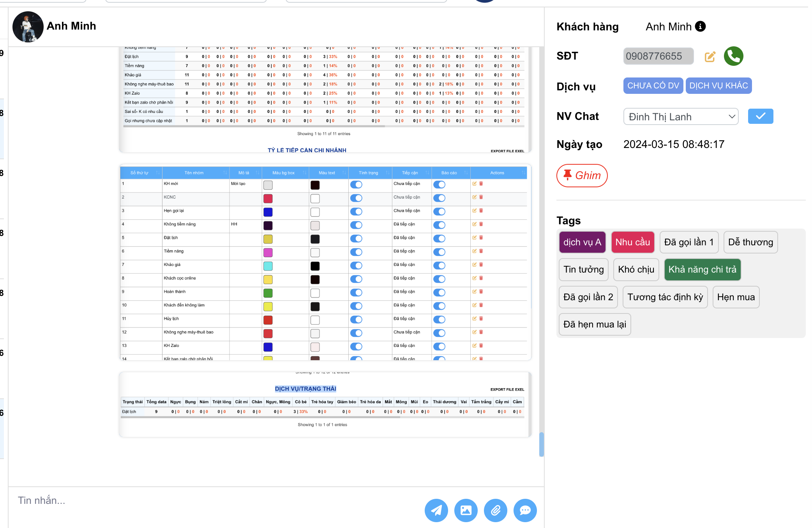Image resolution: width=812 pixels, height=528 pixels.
Task: Sort by Báo cáo column
Action: tap(451, 173)
